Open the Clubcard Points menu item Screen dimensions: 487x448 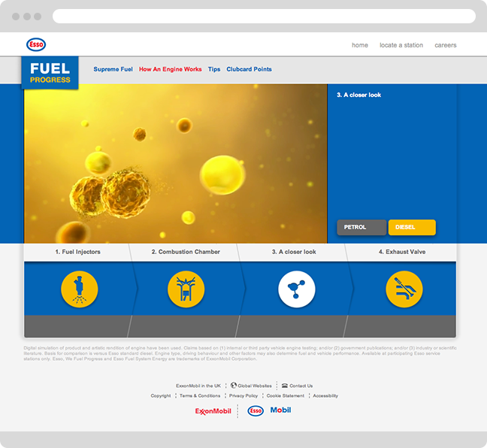(x=249, y=69)
